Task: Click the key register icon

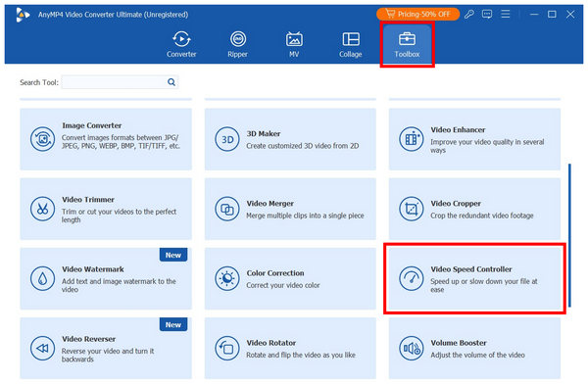Action: point(469,15)
